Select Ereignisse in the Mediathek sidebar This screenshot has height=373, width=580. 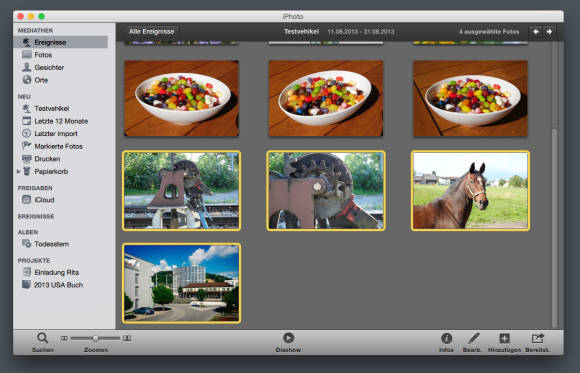tap(61, 42)
